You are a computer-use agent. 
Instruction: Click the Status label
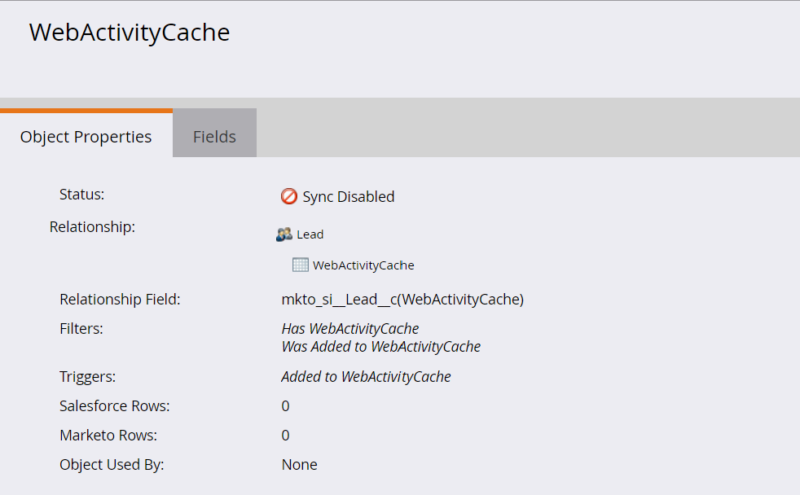pos(81,197)
